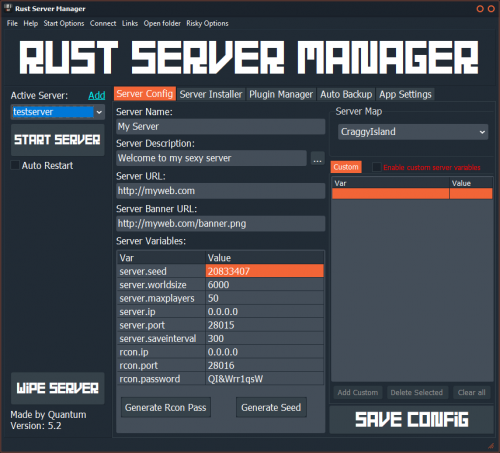Click the server.seed variable name cell
The image size is (500, 453).
tap(161, 271)
